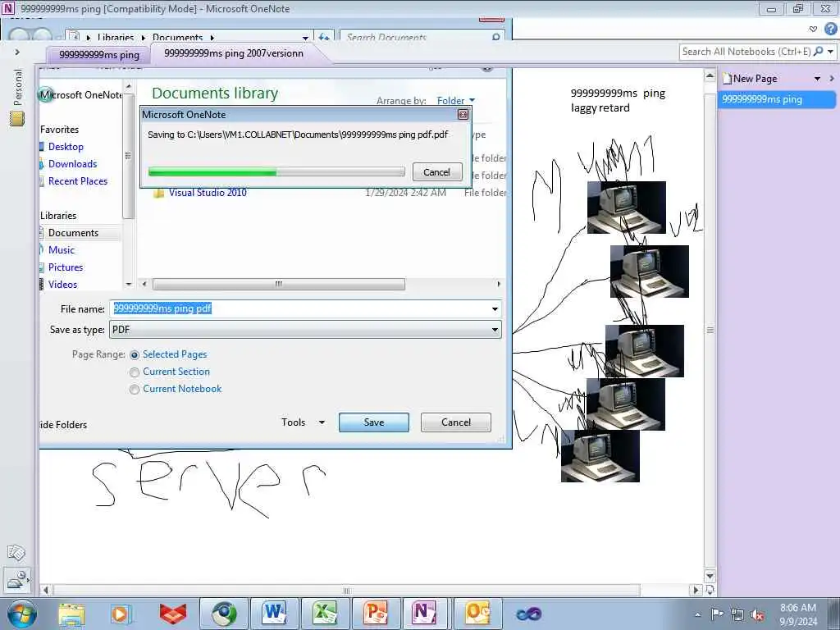The width and height of the screenshot is (840, 630).
Task: Open the Tools dropdown menu
Action: [x=304, y=422]
